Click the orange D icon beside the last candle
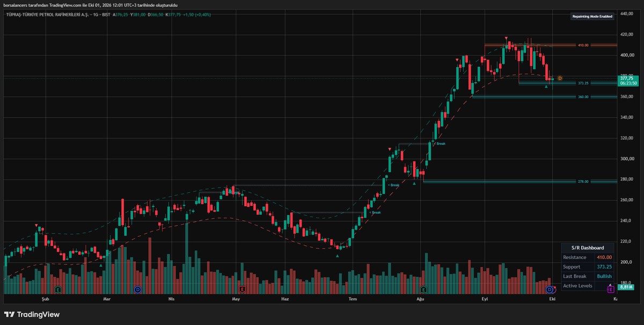The width and height of the screenshot is (644, 325). coord(560,78)
